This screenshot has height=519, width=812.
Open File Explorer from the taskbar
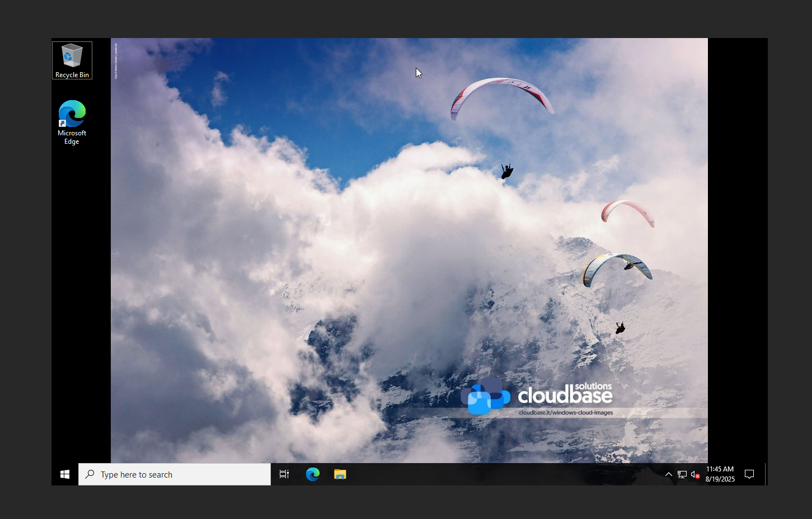[x=340, y=474]
